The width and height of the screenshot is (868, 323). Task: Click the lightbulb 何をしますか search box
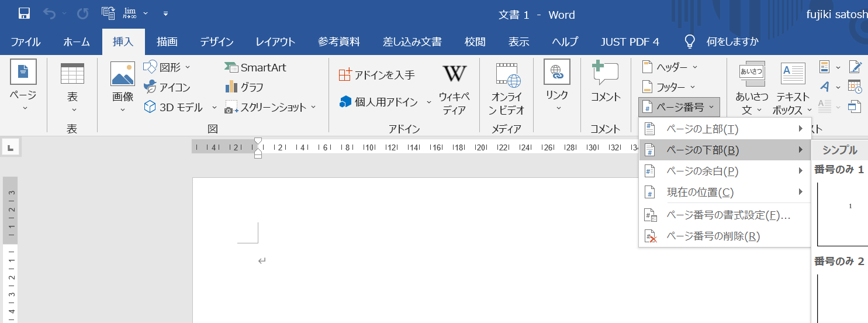point(721,42)
